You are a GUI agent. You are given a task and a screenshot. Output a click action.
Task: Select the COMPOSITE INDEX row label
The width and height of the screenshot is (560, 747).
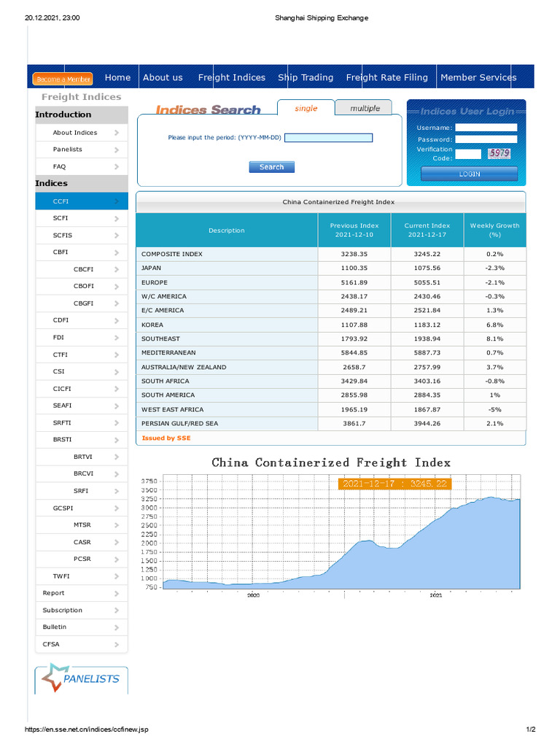(172, 254)
